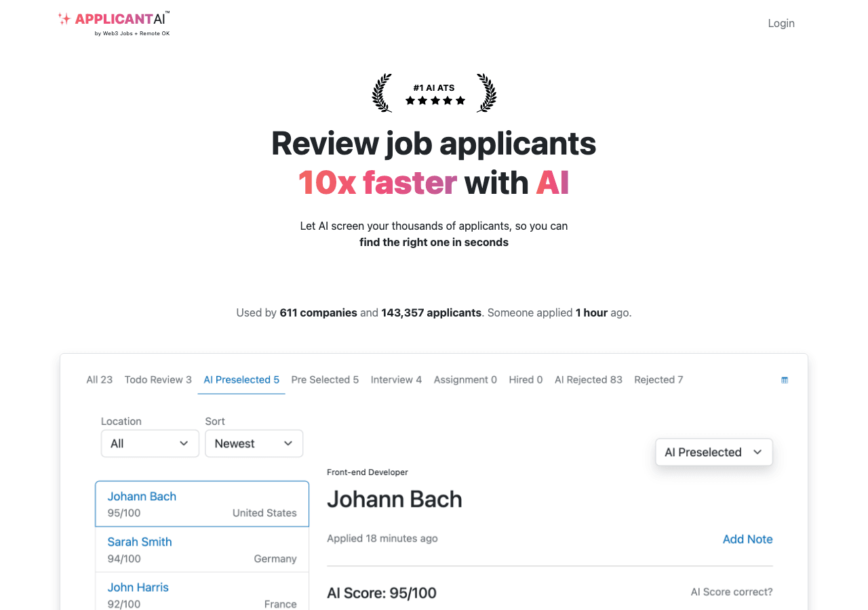Screen dimensions: 868x610
Task: Click the 10x faster headline text
Action: [x=378, y=182]
